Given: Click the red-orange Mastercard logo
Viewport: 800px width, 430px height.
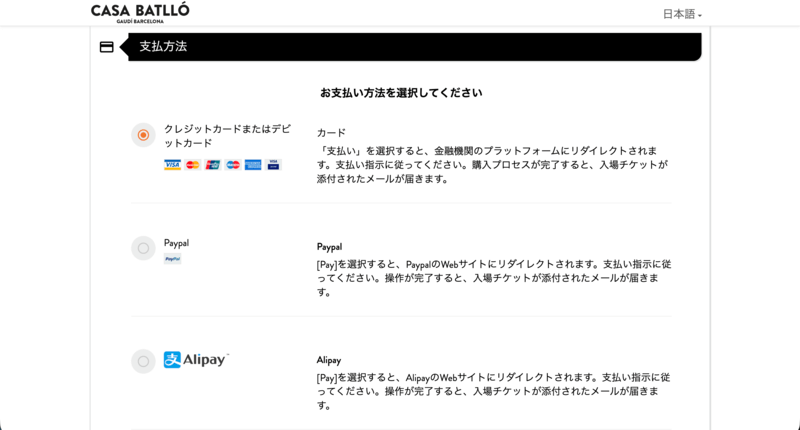Looking at the screenshot, I should tap(193, 165).
